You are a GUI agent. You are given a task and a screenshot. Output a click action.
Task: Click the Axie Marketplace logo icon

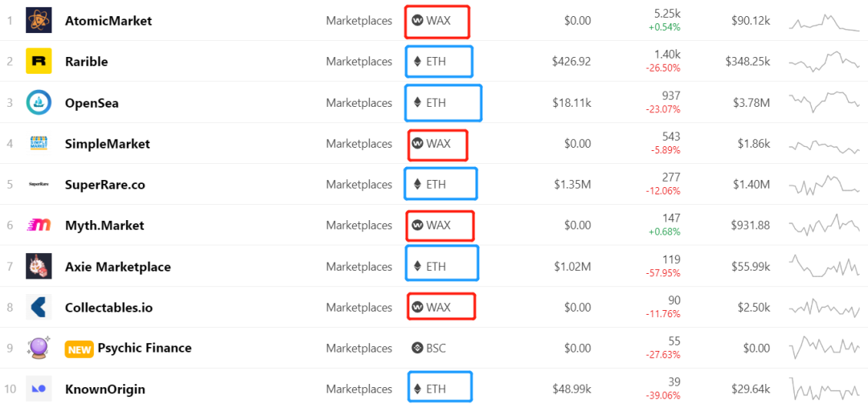(x=39, y=266)
